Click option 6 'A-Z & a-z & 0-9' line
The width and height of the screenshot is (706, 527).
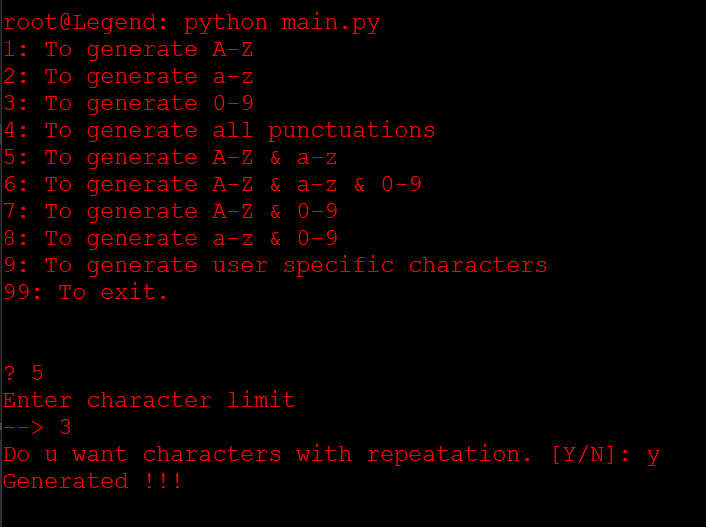click(212, 184)
